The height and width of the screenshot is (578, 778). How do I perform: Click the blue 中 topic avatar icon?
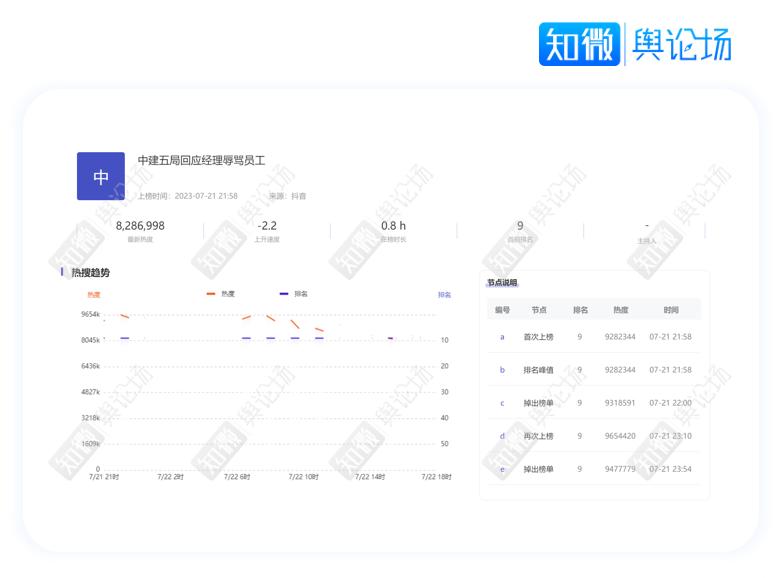coord(101,177)
